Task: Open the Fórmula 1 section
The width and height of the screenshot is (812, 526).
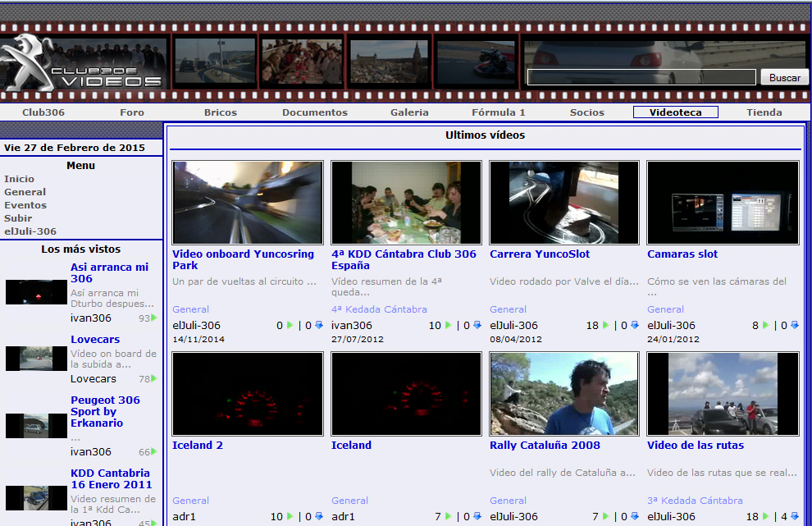Action: (x=498, y=112)
